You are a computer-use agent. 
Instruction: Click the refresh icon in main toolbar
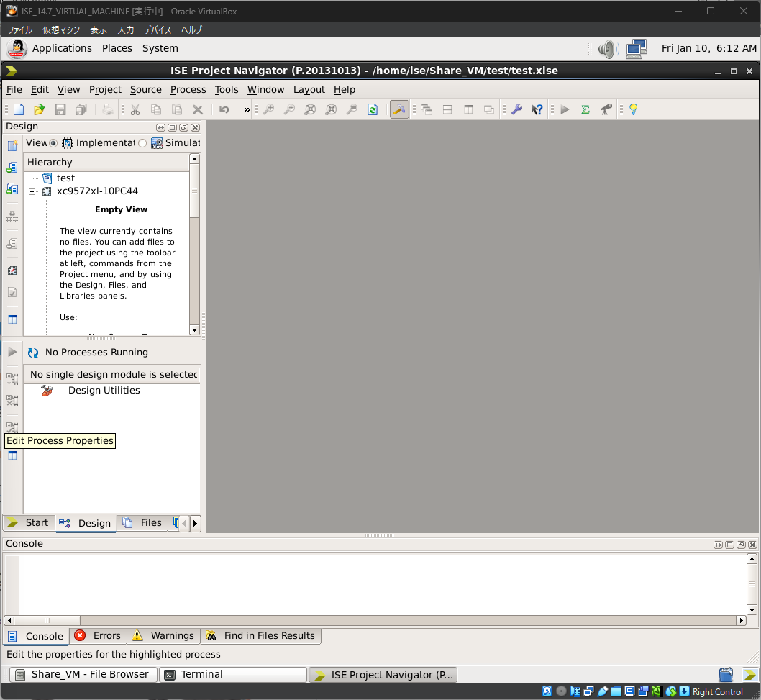click(x=373, y=109)
